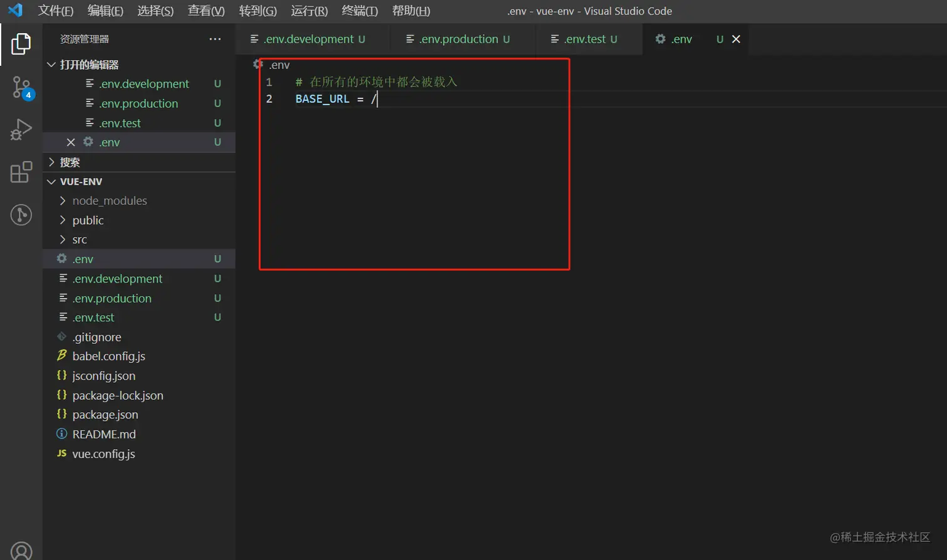The image size is (947, 560).
Task: Close the .env editor tab
Action: [x=736, y=39]
